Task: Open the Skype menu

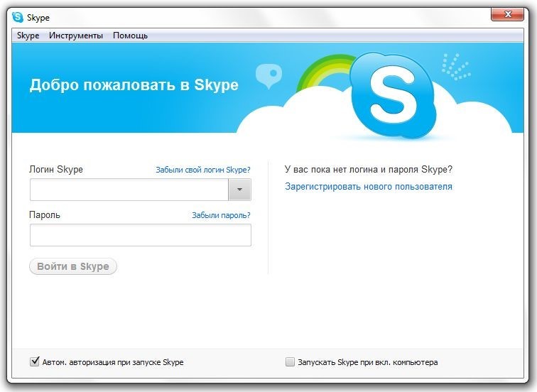Action: pyautogui.click(x=28, y=36)
